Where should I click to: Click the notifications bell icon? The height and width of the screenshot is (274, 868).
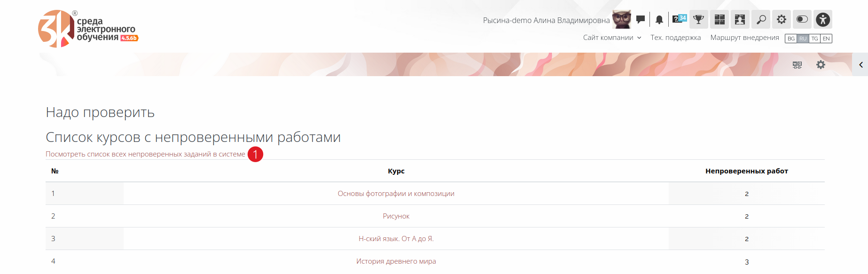pos(659,20)
